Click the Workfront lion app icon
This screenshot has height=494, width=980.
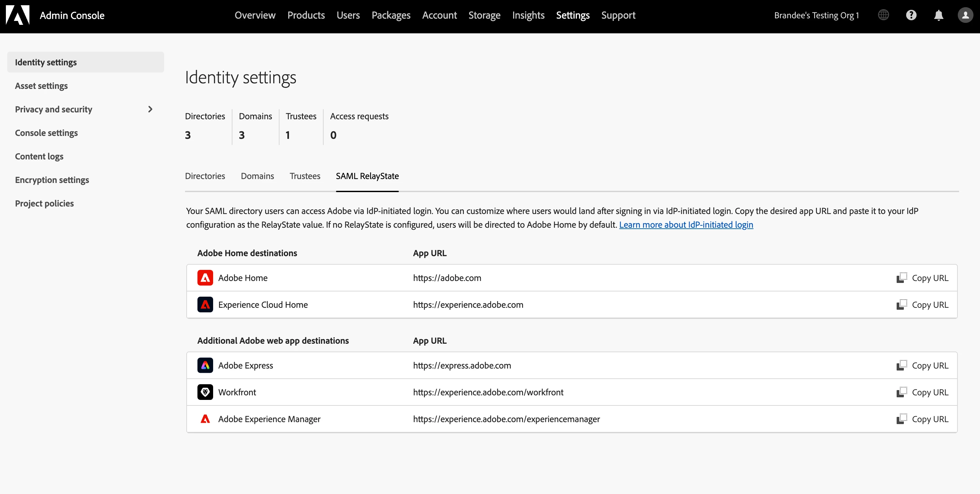pos(205,392)
